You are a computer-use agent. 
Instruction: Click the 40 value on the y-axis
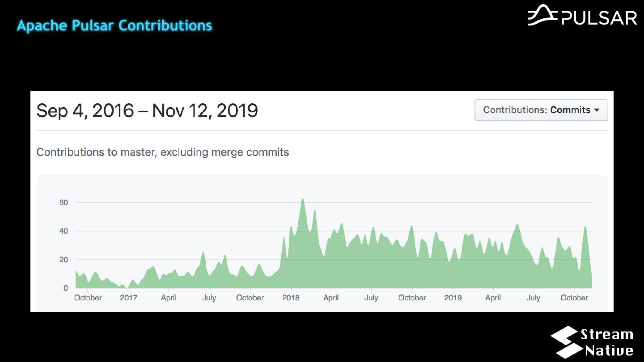(64, 231)
